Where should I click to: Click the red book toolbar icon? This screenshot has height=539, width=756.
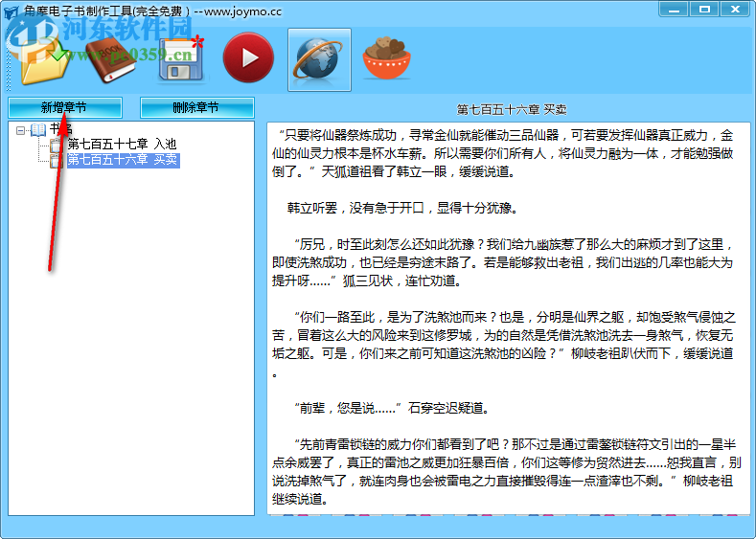110,60
